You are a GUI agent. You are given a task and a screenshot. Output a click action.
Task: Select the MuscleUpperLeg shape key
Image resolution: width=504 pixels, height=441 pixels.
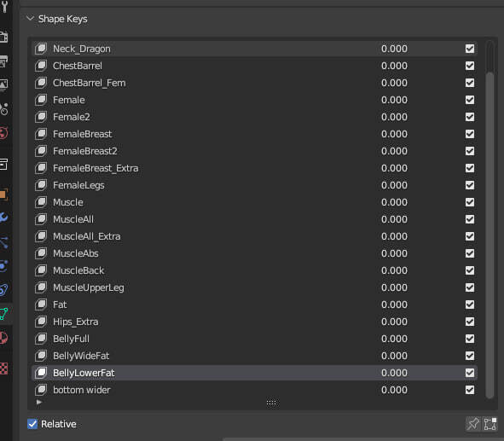(254, 287)
